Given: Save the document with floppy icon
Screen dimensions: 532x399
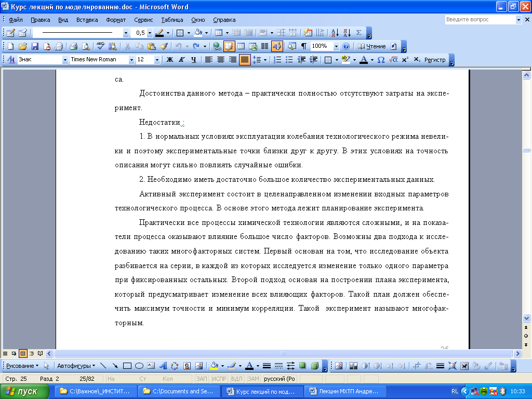Looking at the screenshot, I should point(35,46).
